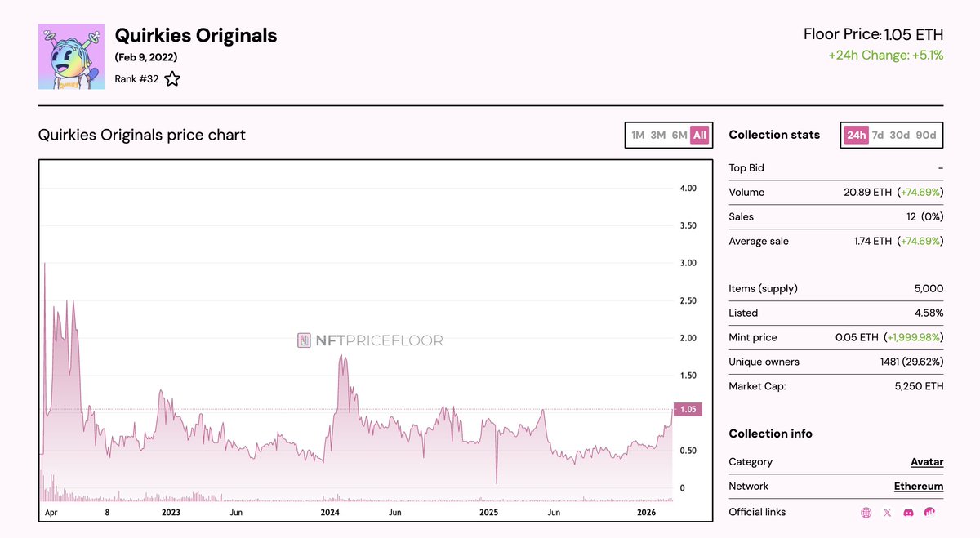Click the (Feb 9, 2022) date text
980x538 pixels.
(146, 57)
